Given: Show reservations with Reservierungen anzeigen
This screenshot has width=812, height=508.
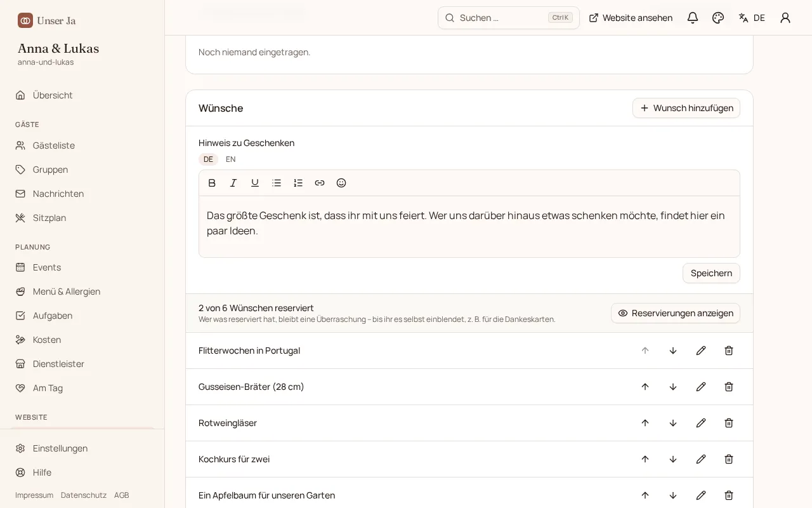Looking at the screenshot, I should [676, 313].
